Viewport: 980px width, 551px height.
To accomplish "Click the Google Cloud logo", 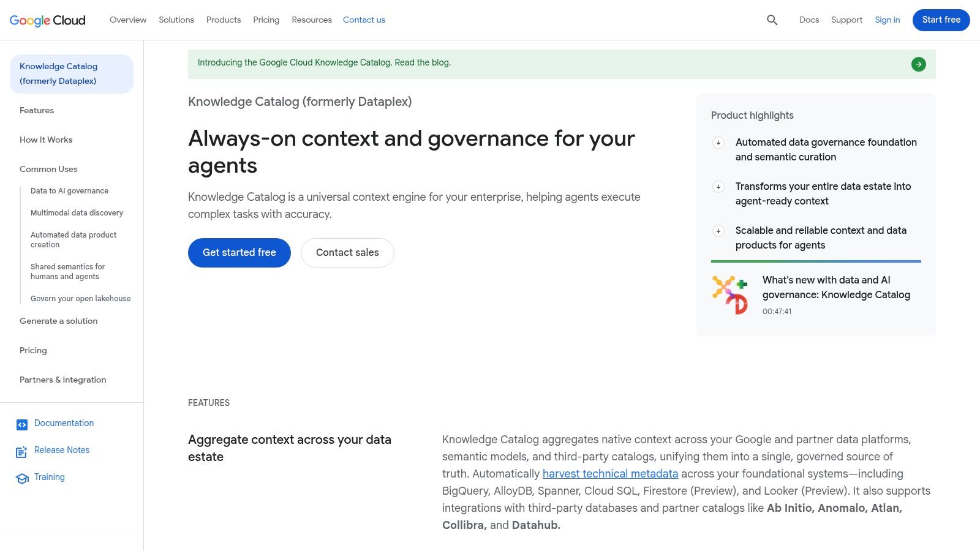I will [48, 20].
